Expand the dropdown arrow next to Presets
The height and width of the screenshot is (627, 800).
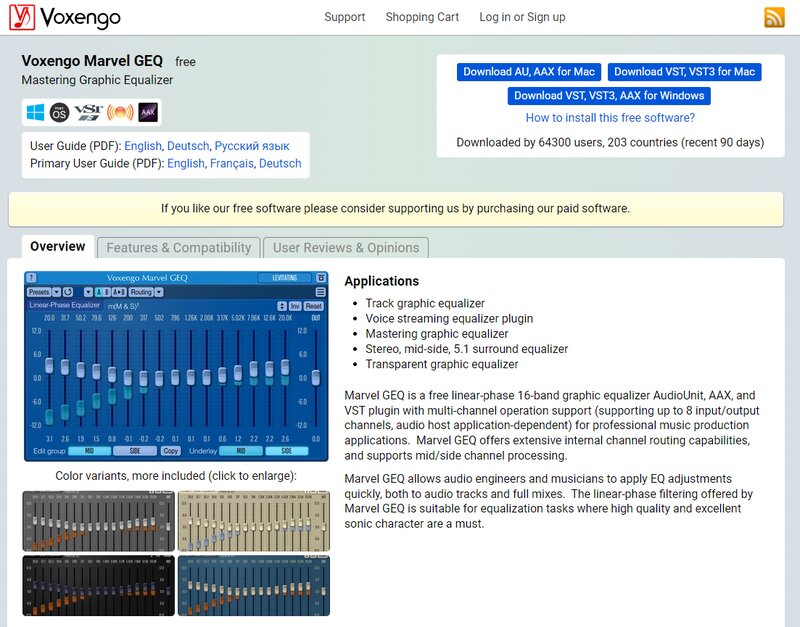(x=57, y=292)
